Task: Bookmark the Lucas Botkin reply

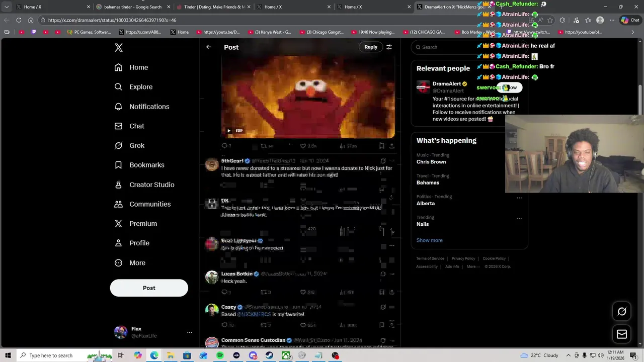Action: click(x=382, y=292)
